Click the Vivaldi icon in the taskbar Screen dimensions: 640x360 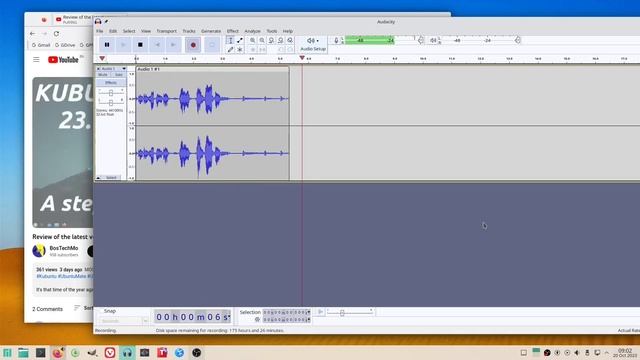pyautogui.click(x=110, y=353)
